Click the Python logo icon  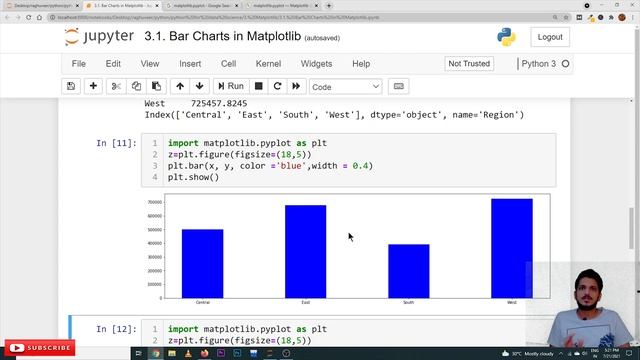click(507, 37)
